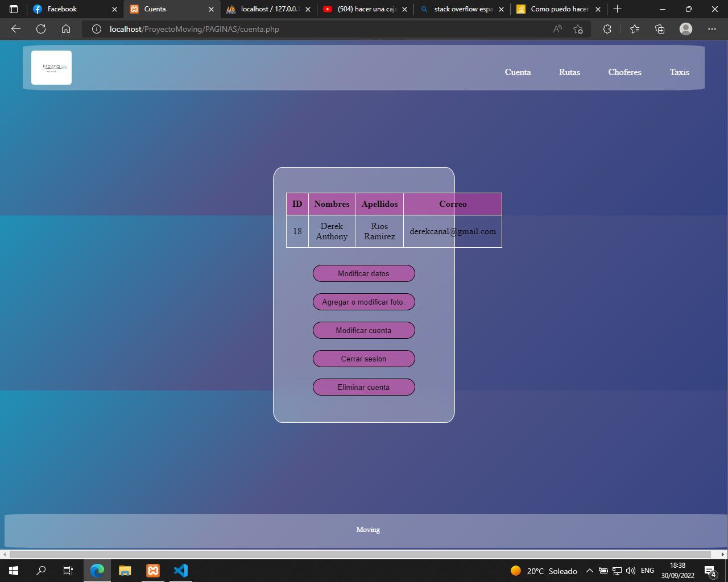Image resolution: width=728 pixels, height=582 pixels.
Task: Activate Read aloud icon in address bar
Action: pos(557,29)
